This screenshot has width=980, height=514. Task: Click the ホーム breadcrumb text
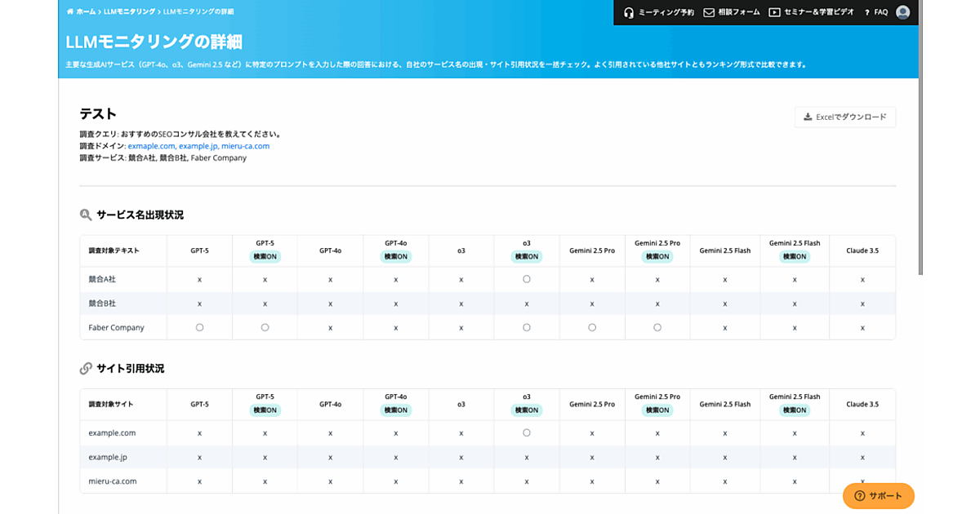[x=86, y=12]
